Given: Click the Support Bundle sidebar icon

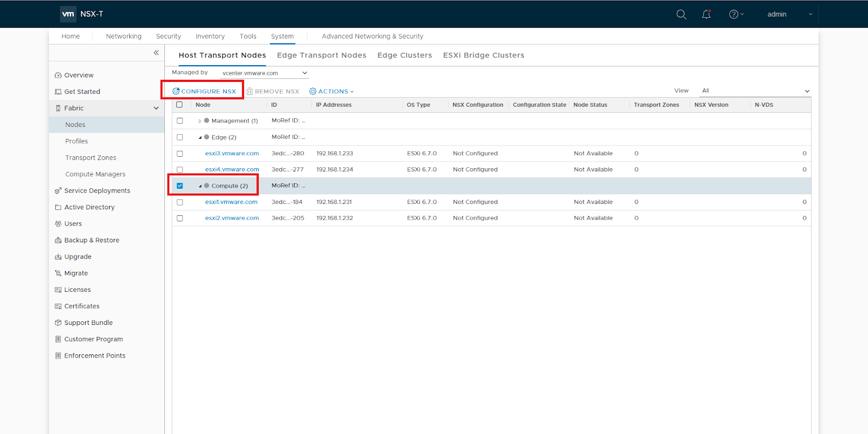Looking at the screenshot, I should pyautogui.click(x=58, y=323).
